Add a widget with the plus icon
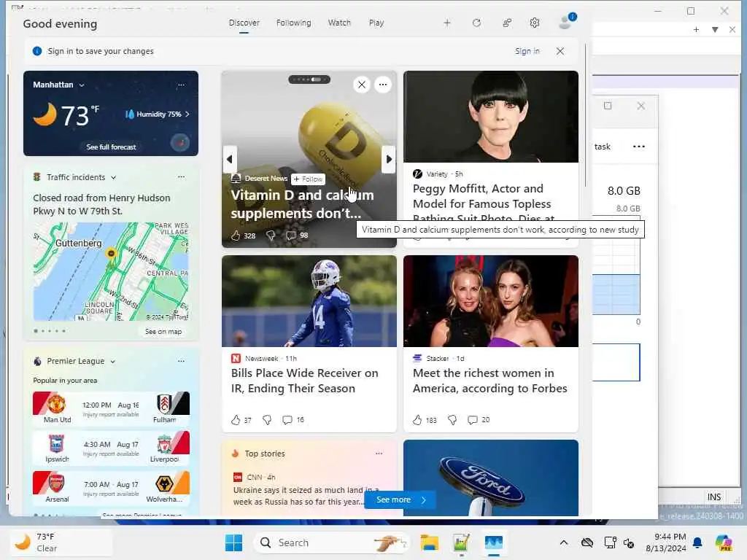Screen dimensions: 747x560 [447, 23]
